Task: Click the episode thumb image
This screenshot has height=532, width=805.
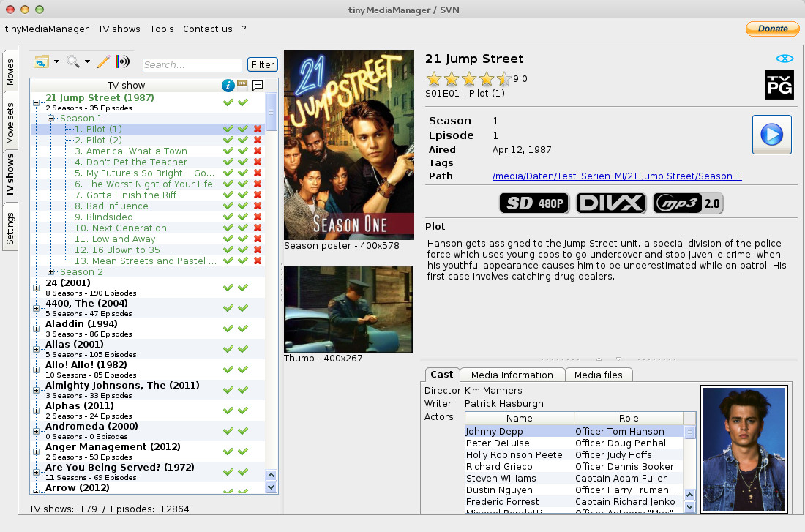Action: point(348,309)
